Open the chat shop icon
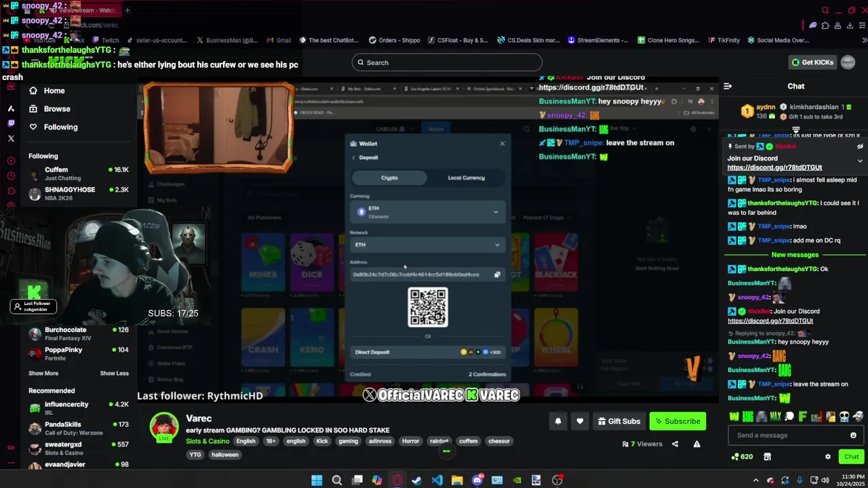868x488 pixels. click(767, 457)
